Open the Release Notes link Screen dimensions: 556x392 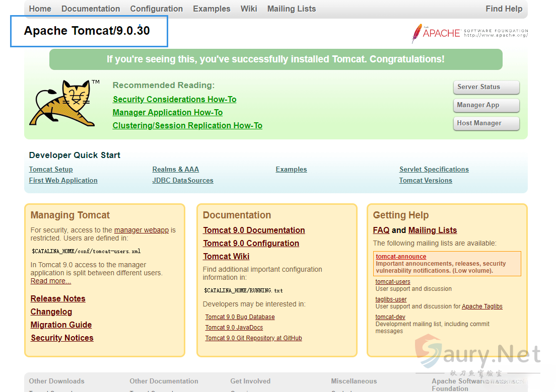click(58, 299)
